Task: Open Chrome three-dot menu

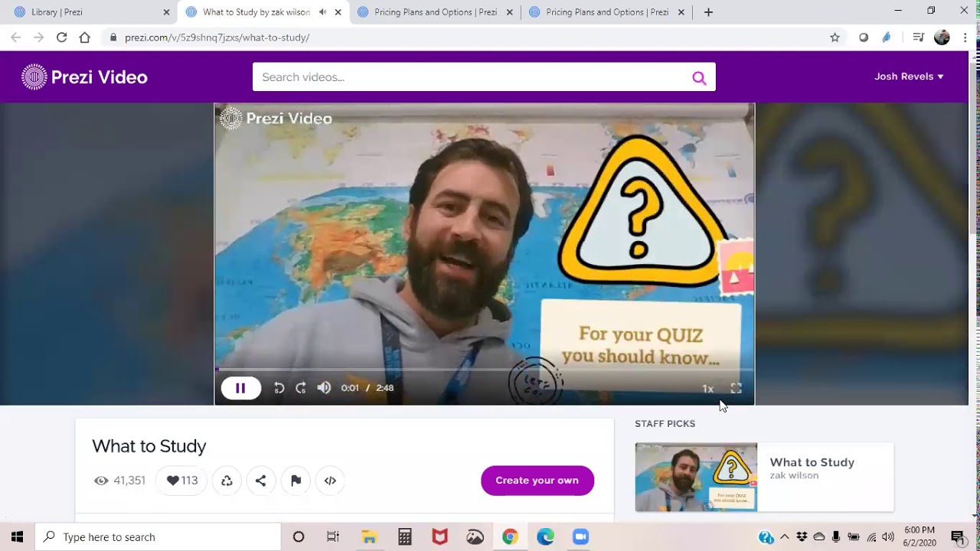Action: pos(965,37)
